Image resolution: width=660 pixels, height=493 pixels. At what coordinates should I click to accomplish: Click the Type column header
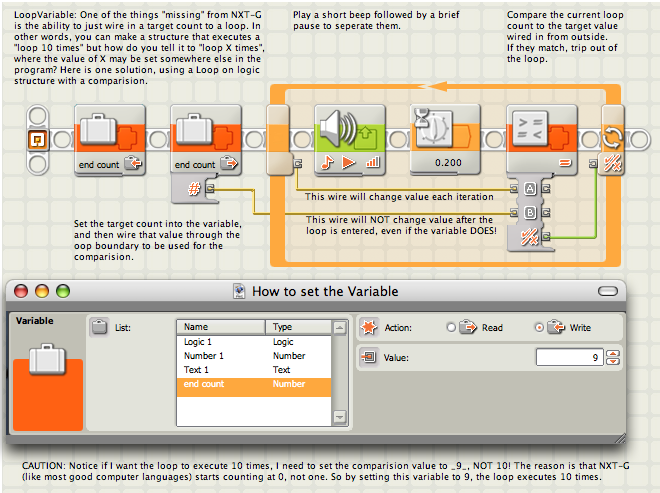coord(298,327)
